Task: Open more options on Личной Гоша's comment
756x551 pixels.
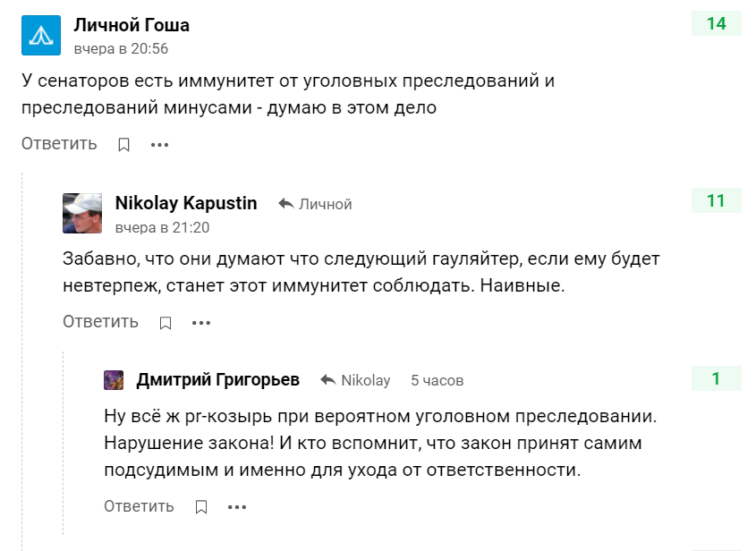Action: (x=159, y=145)
